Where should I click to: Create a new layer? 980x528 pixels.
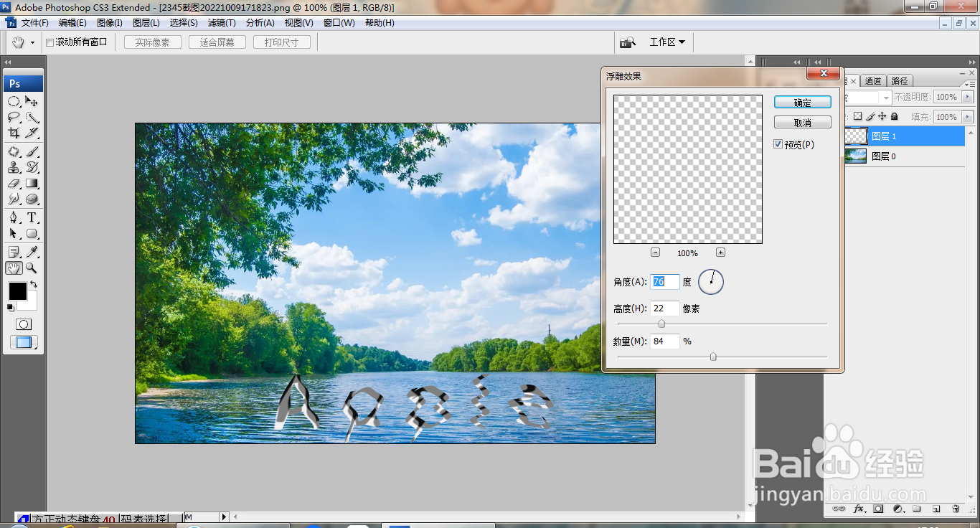(936, 509)
